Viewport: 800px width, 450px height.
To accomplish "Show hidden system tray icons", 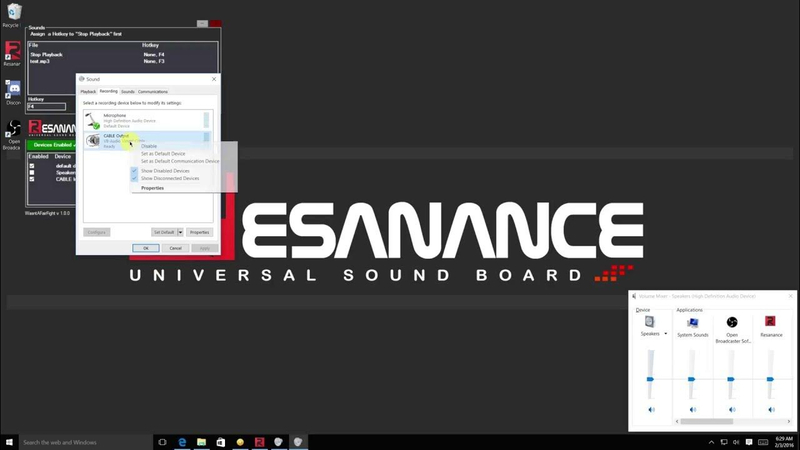I will [x=711, y=442].
